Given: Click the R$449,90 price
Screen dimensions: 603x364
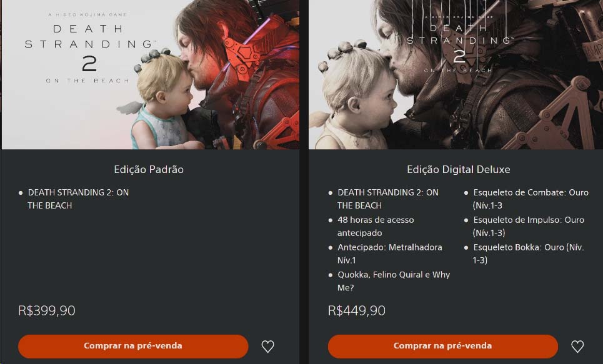Looking at the screenshot, I should [x=357, y=310].
